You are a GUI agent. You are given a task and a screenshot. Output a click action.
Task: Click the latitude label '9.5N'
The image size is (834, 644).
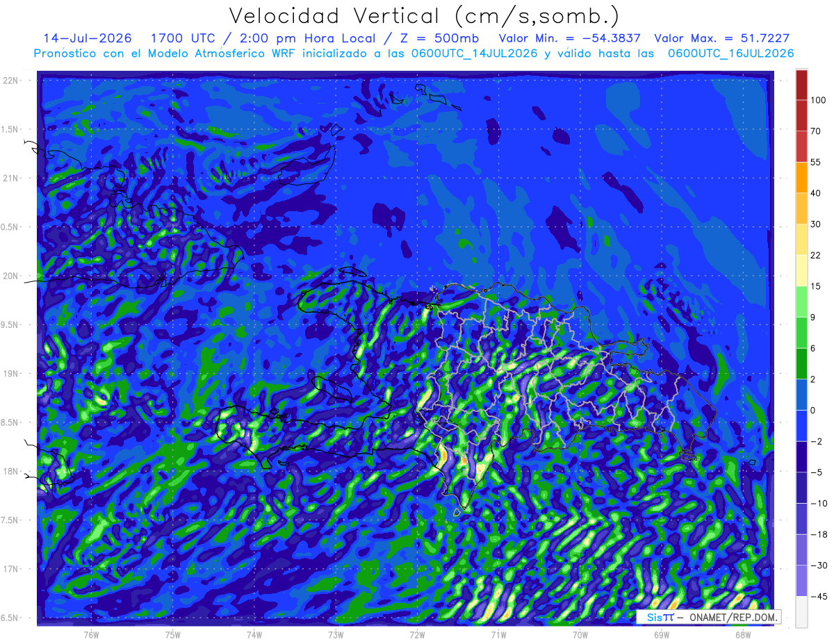10,324
